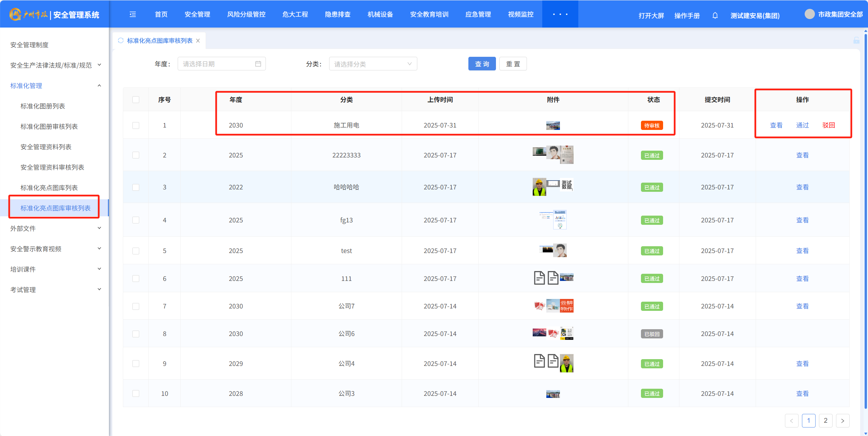Click the calendar icon in 年度 field
The image size is (868, 436).
pos(258,64)
